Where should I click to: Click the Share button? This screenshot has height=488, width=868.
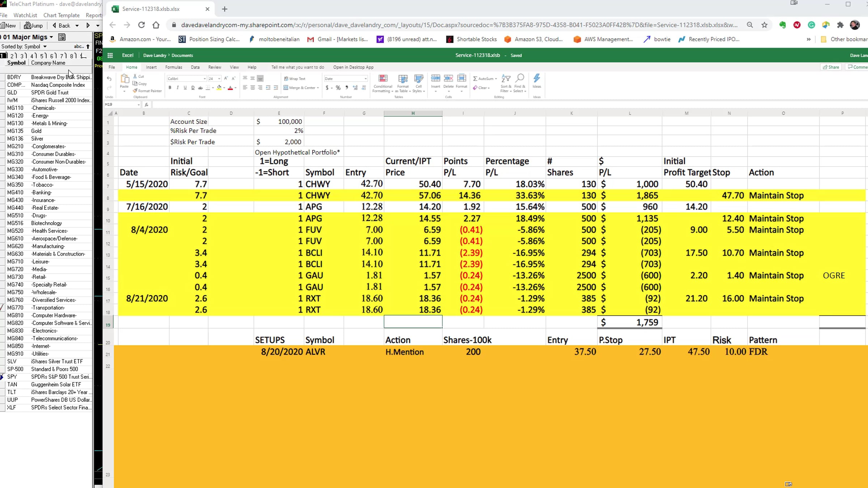pyautogui.click(x=831, y=67)
